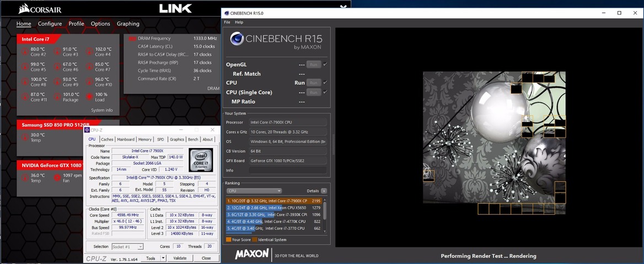Open the File menu in Cinebench
The width and height of the screenshot is (644, 264).
pos(227,22)
